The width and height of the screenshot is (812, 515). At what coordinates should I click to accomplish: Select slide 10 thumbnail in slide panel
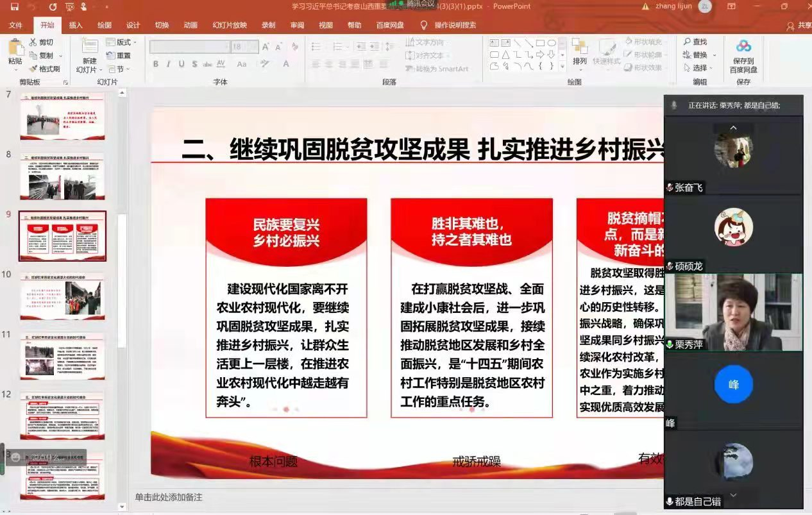pyautogui.click(x=62, y=297)
